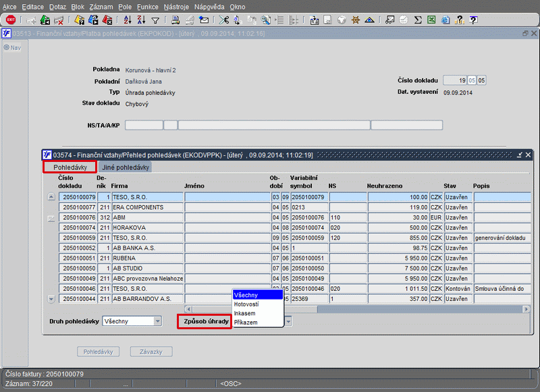Open the Záznam menu
This screenshot has width=540, height=392.
click(x=101, y=7)
